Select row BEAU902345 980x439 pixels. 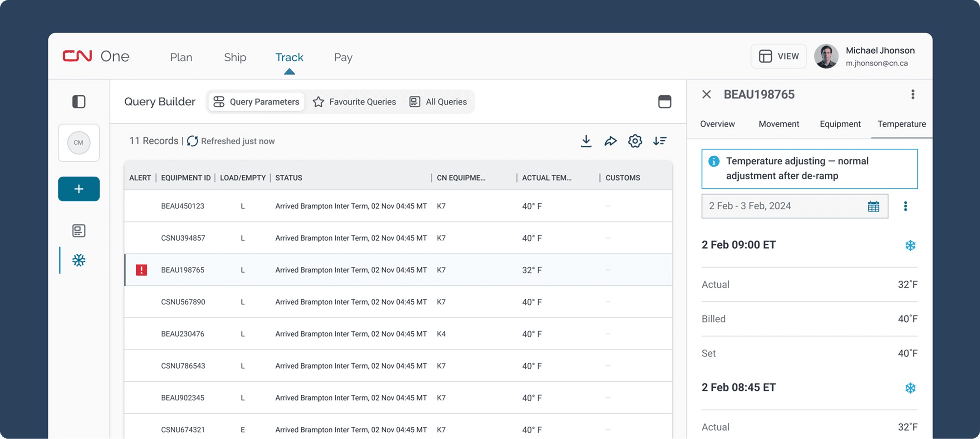(398, 398)
